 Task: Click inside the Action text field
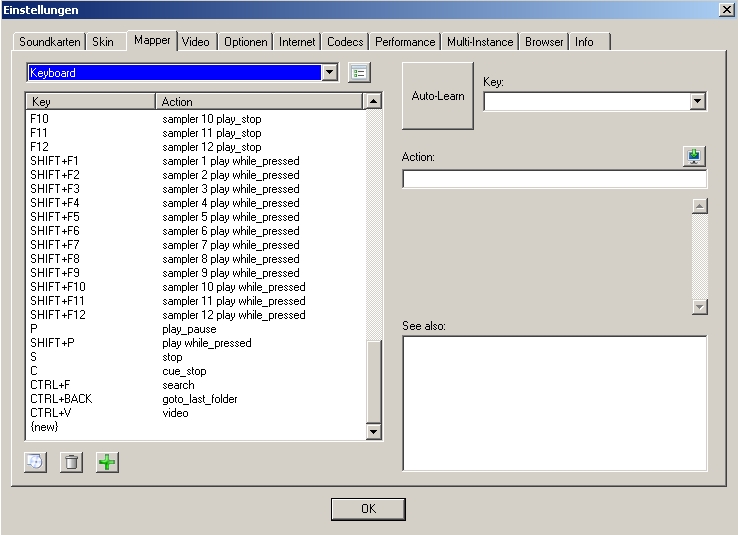click(x=554, y=180)
